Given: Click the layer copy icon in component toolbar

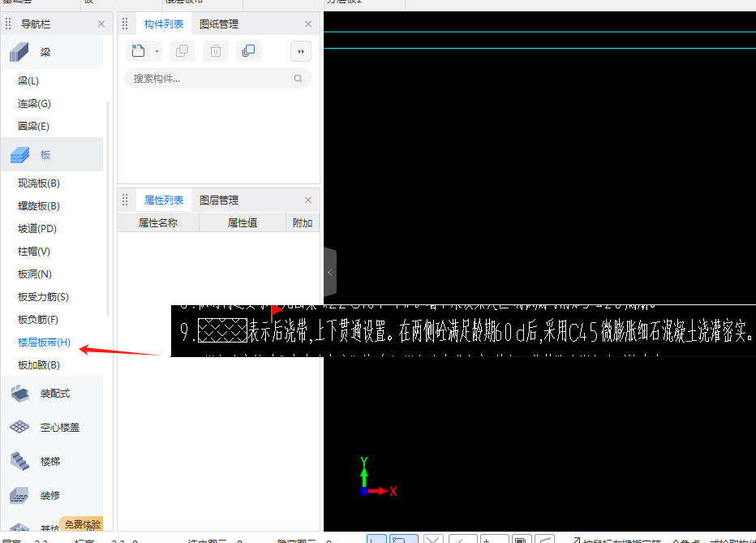Looking at the screenshot, I should pos(249,50).
